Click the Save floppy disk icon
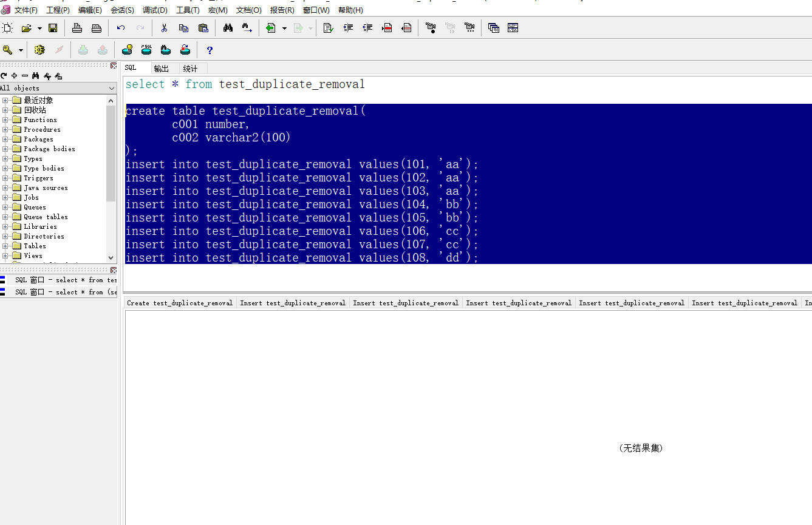The height and width of the screenshot is (525, 812). point(53,28)
